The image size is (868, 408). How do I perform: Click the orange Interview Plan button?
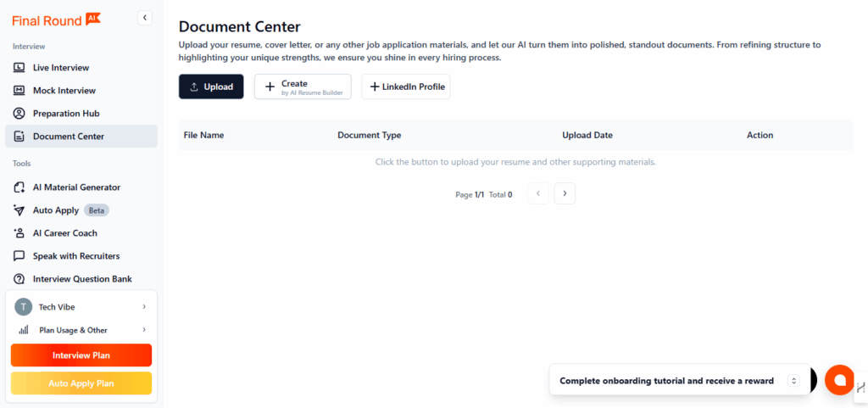[81, 355]
